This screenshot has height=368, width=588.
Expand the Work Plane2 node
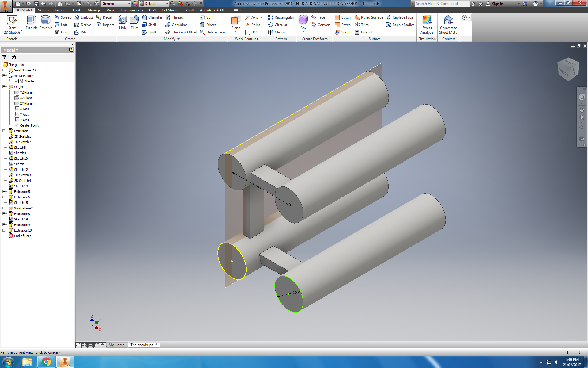[x=4, y=208]
